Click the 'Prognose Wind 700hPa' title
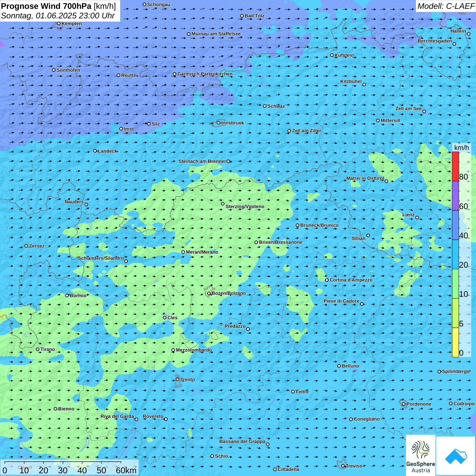 [x=46, y=6]
